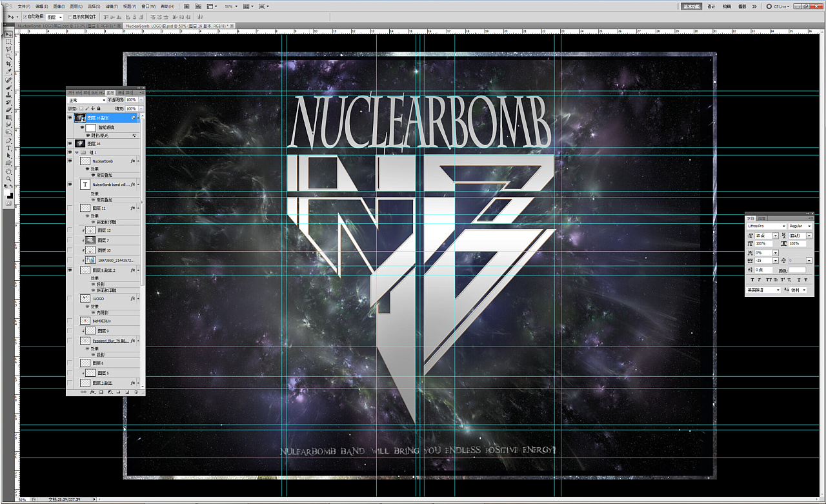The width and height of the screenshot is (826, 504).
Task: Open the text 颜色 color swatch
Action: [797, 270]
